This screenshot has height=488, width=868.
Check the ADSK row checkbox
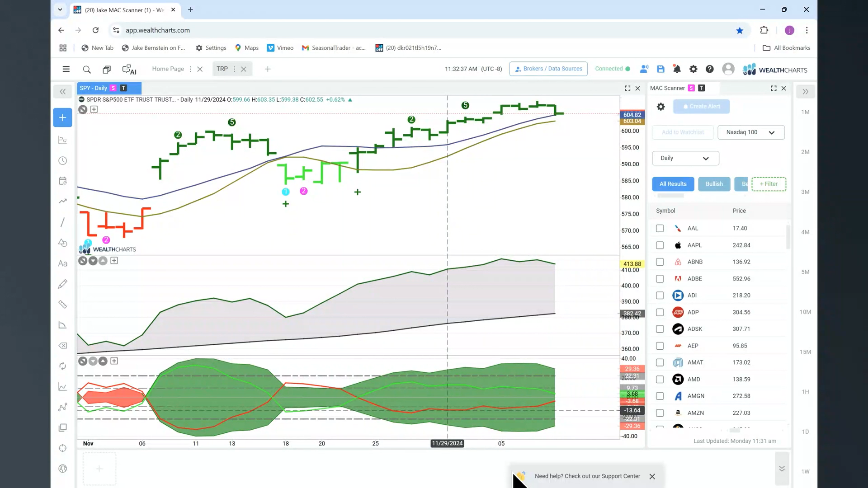[660, 329]
